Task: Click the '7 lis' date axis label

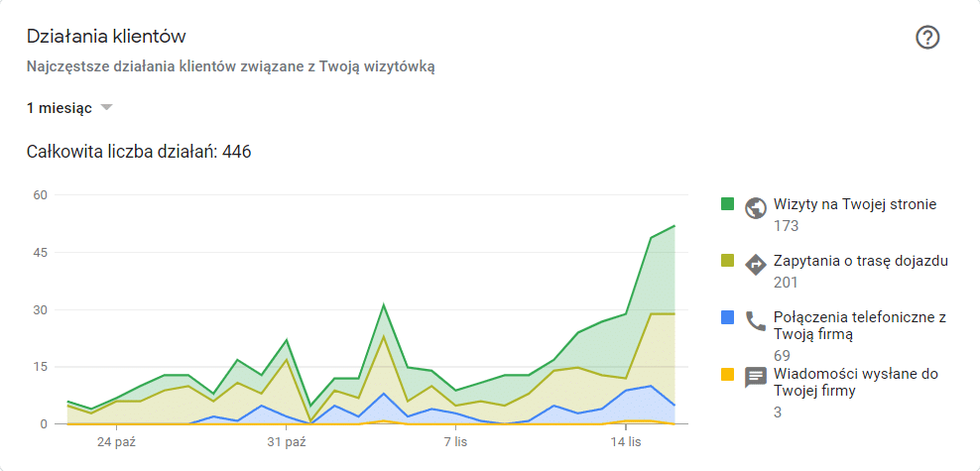Action: click(455, 441)
